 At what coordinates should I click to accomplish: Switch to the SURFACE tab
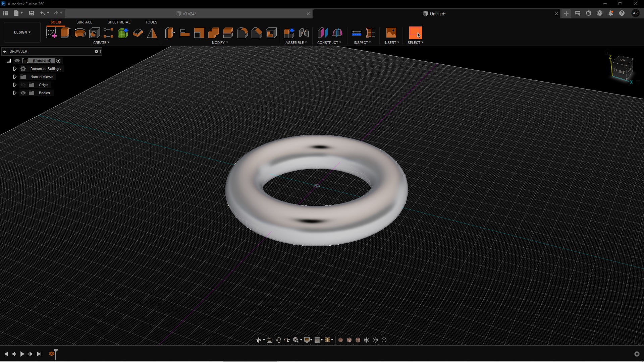[84, 22]
